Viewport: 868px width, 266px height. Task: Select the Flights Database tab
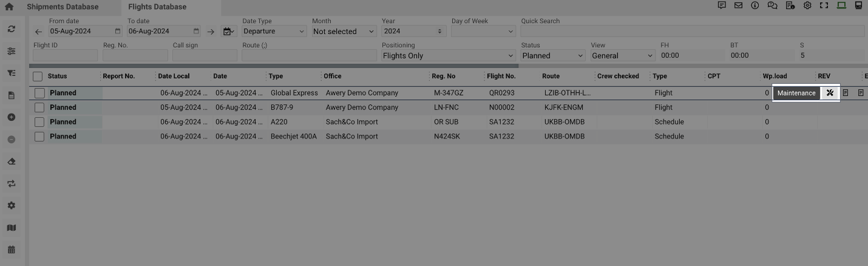[157, 7]
